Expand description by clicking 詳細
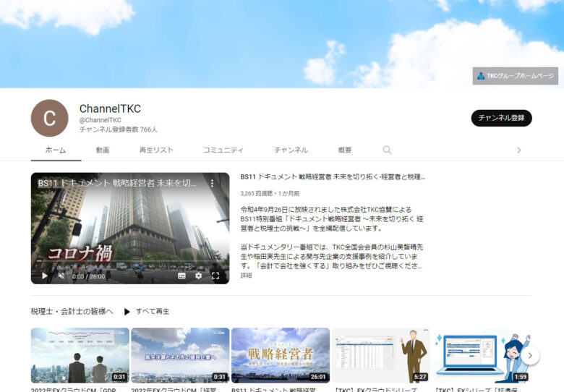The height and width of the screenshot is (392, 564). tap(246, 276)
